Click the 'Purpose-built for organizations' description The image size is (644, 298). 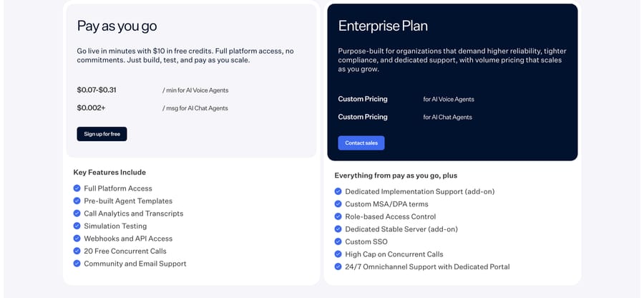click(452, 60)
